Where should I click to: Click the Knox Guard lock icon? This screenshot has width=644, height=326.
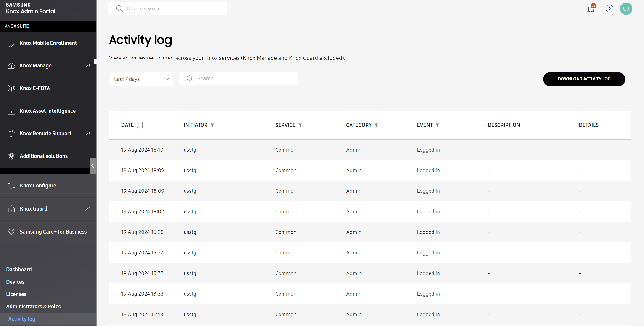point(11,209)
